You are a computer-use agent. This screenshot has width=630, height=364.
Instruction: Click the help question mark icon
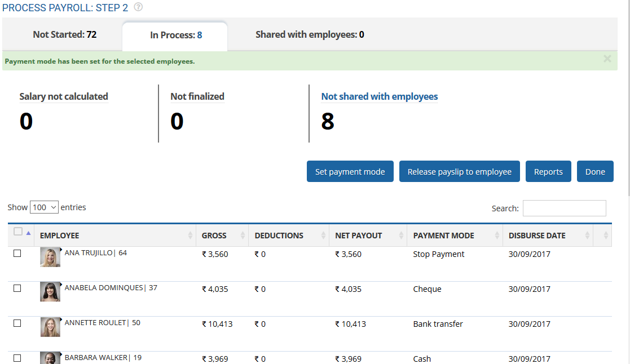coord(138,7)
